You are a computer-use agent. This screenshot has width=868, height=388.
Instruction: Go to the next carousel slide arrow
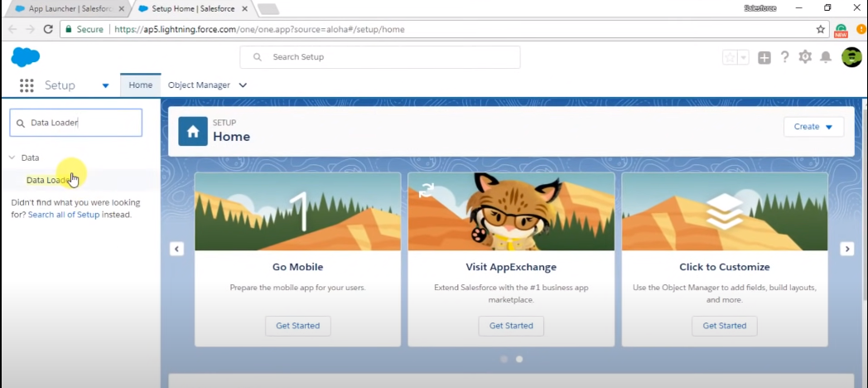[846, 249]
